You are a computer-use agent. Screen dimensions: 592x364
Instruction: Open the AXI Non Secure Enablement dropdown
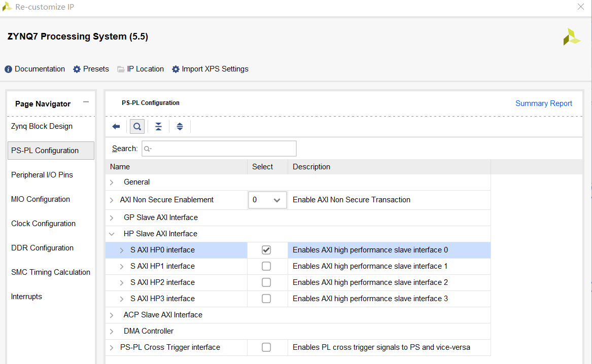278,200
